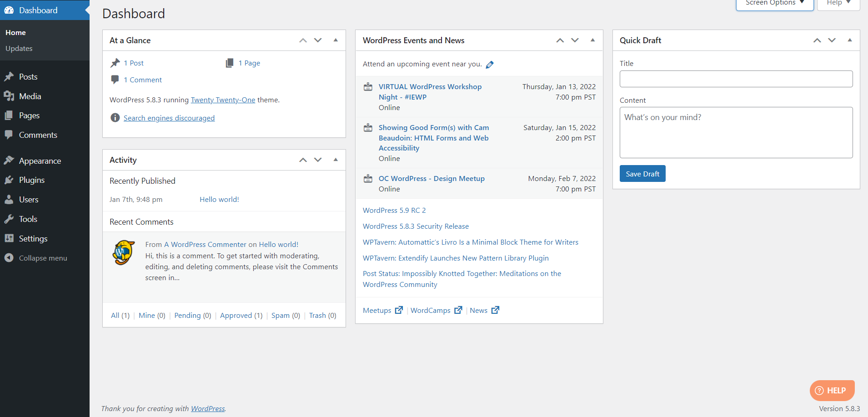Open WordPress 5.9 RC 2 news link
The width and height of the screenshot is (868, 417).
[394, 211]
